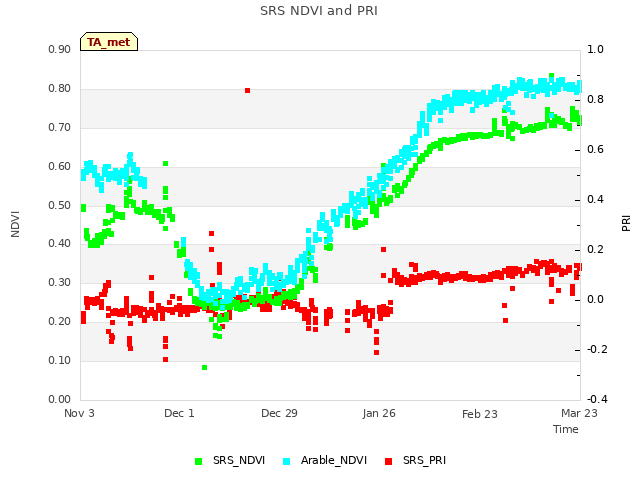Click the cyan Arable_NDVI legend swatch
The width and height of the screenshot is (640, 480).
click(287, 462)
